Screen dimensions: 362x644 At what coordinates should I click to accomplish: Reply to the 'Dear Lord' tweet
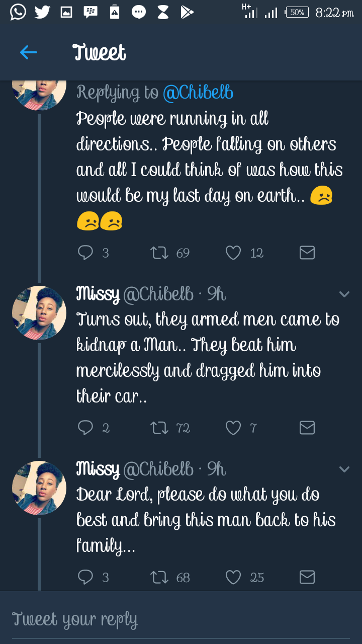(x=85, y=577)
